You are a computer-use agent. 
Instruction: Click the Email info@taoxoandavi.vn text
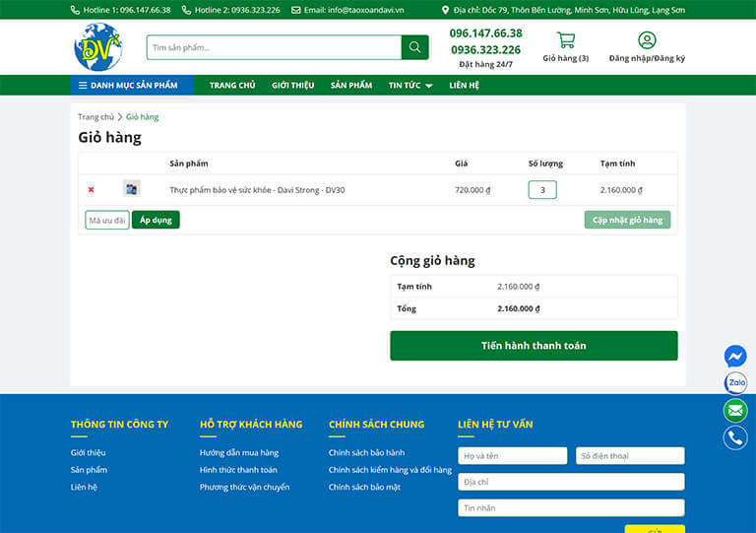click(354, 10)
